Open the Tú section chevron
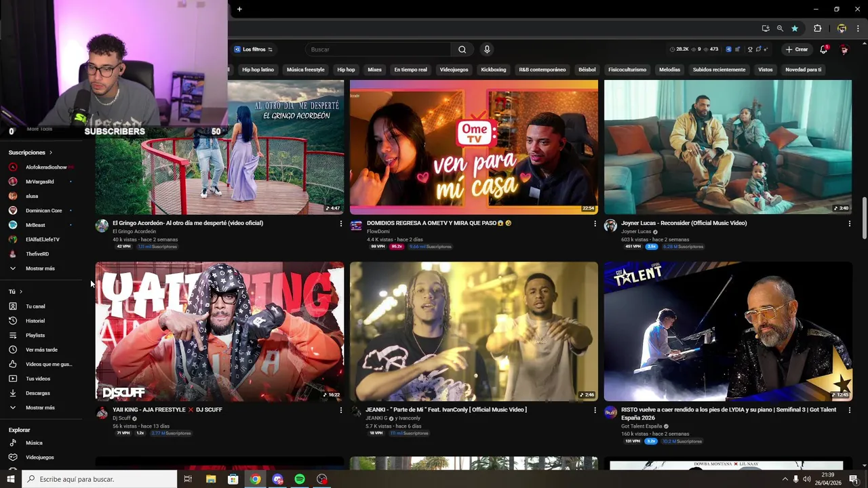The image size is (868, 488). click(21, 291)
